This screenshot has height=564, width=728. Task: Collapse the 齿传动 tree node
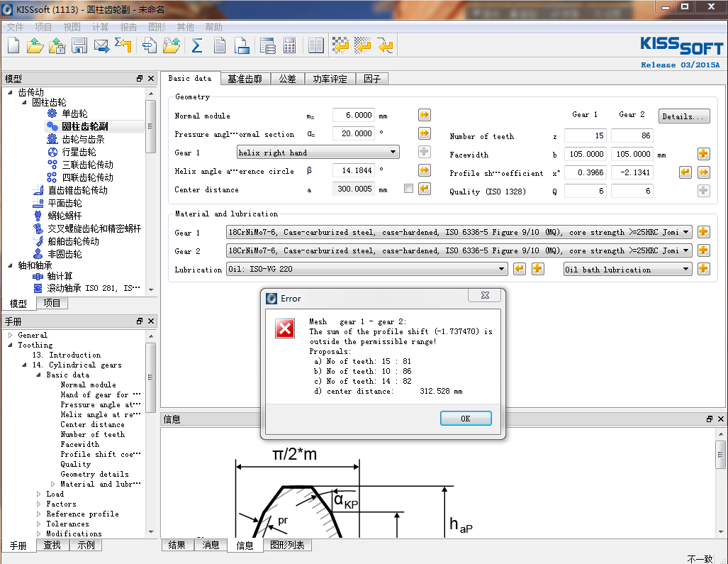(x=10, y=92)
